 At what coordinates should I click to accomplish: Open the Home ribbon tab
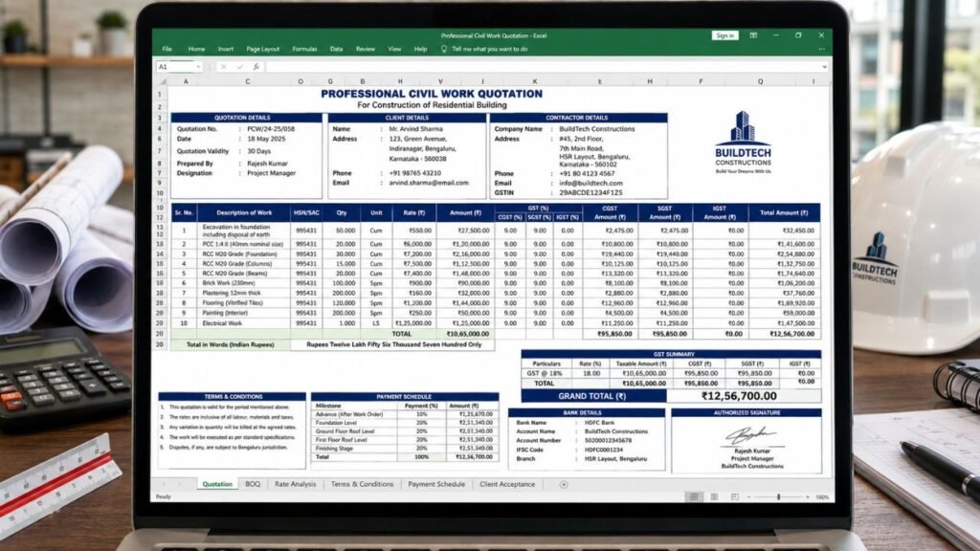[196, 49]
